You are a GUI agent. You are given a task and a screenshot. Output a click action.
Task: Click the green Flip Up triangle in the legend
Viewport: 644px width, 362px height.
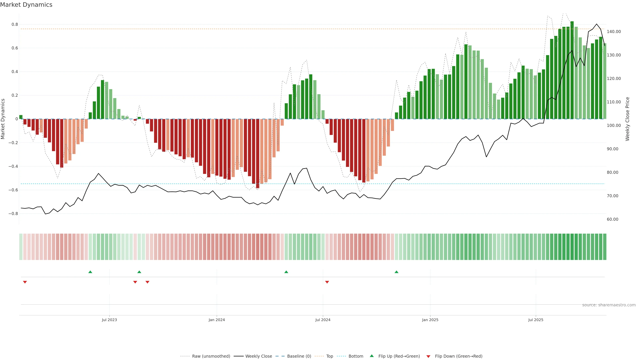click(x=371, y=356)
